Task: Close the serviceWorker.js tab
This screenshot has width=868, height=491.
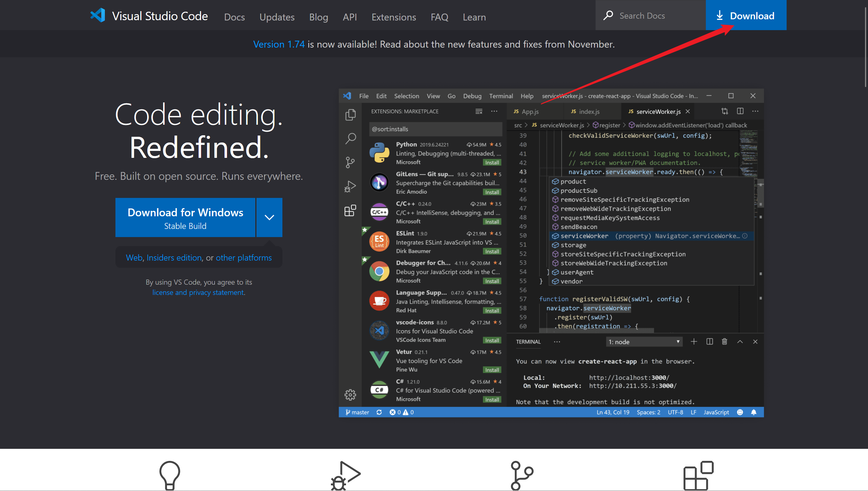Action: pyautogui.click(x=687, y=111)
